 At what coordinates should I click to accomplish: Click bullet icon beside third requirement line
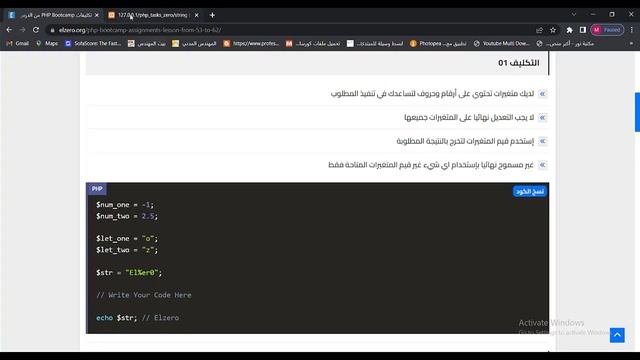coord(542,141)
